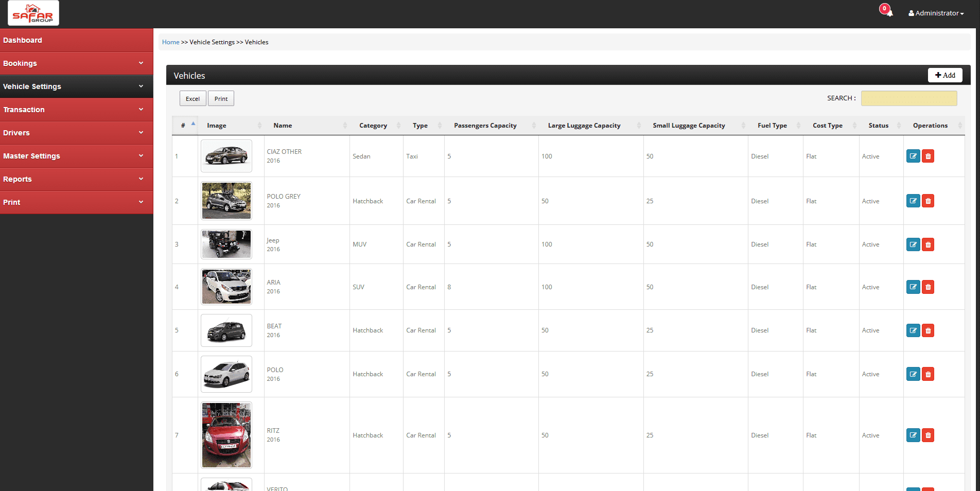980x491 pixels.
Task: Open the notifications bell icon
Action: click(889, 12)
